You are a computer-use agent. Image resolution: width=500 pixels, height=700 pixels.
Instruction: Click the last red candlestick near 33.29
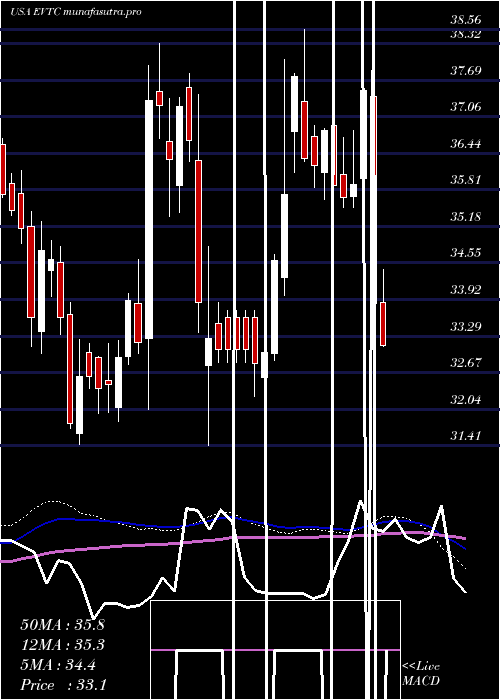tap(383, 324)
